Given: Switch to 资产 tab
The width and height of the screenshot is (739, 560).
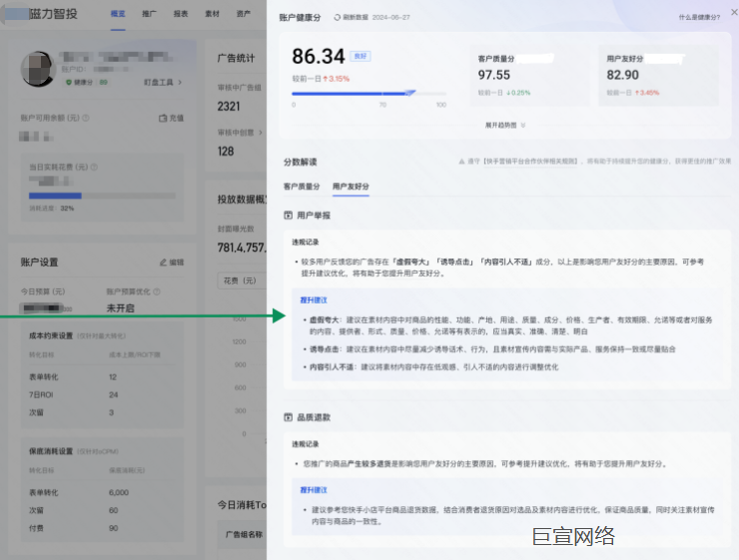Looking at the screenshot, I should point(244,14).
